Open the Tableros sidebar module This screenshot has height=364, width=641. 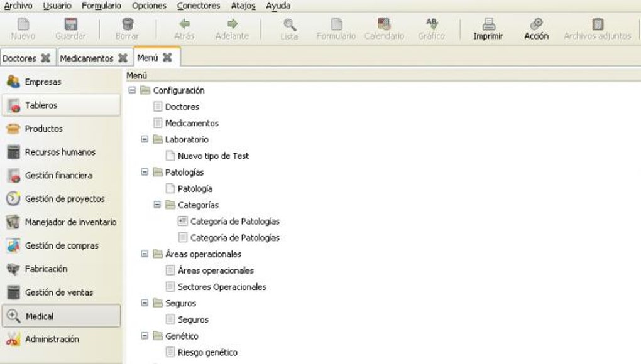coord(62,105)
